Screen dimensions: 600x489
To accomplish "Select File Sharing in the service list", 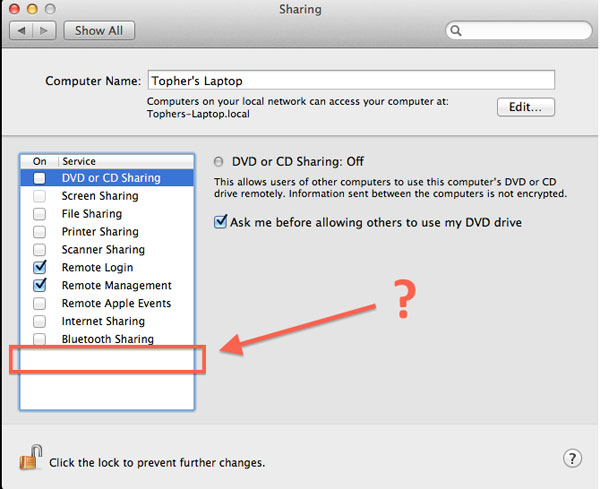I will (x=92, y=214).
